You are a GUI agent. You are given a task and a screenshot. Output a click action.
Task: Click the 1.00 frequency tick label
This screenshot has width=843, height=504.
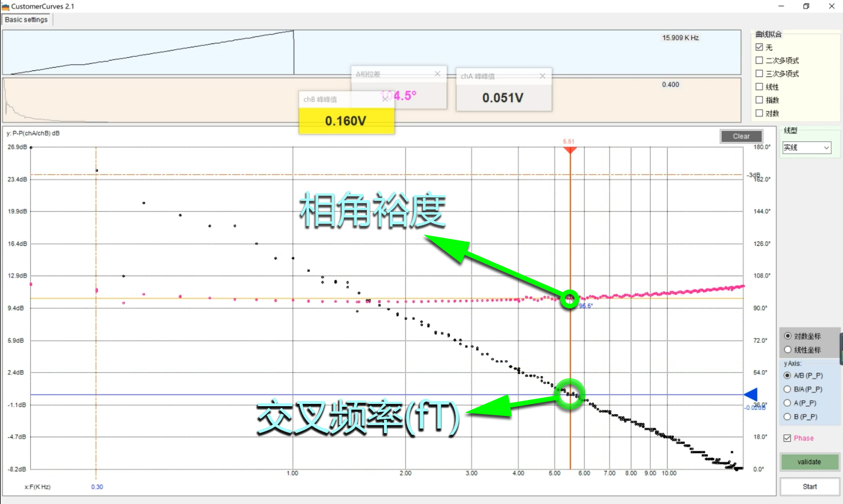click(x=292, y=473)
